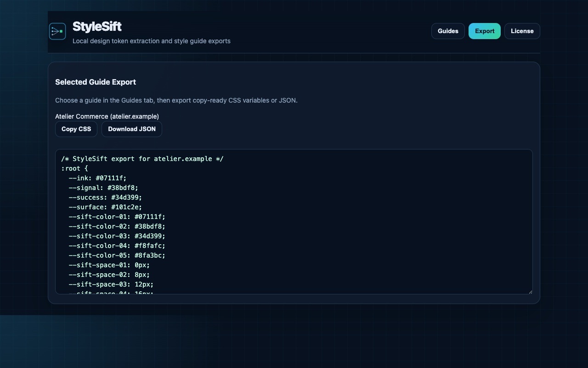Screen dimensions: 588x368
Task: Click the StyleSift app title
Action: coord(97,27)
